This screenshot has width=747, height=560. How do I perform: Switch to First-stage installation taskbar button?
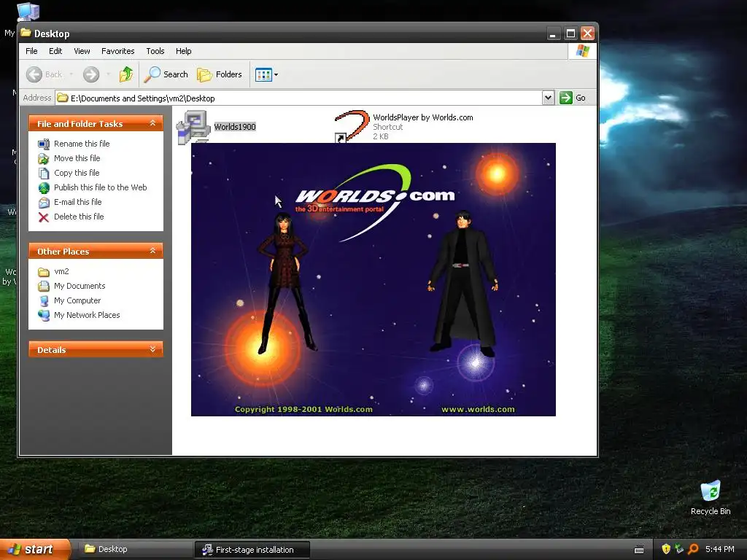coord(252,550)
